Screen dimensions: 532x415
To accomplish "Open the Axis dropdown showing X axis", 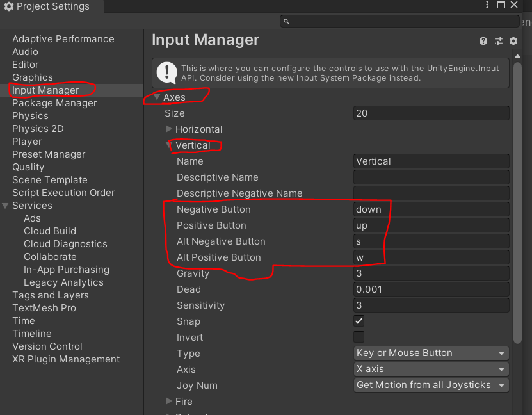I will 431,369.
